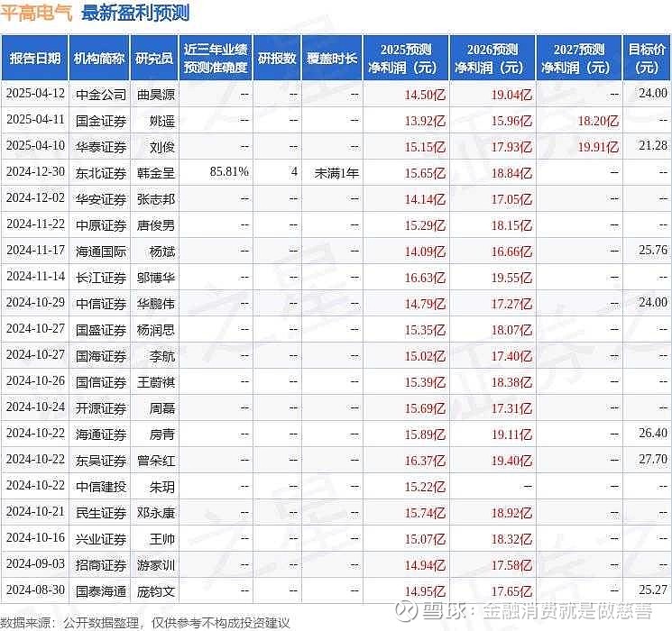672x631 pixels.
Task: Click the date 2024-12-30
Action: pos(35,171)
